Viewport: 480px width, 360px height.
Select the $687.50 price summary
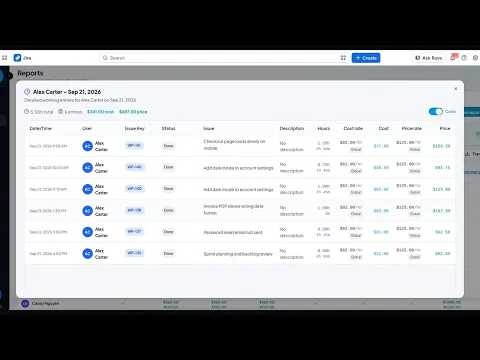[x=133, y=112]
